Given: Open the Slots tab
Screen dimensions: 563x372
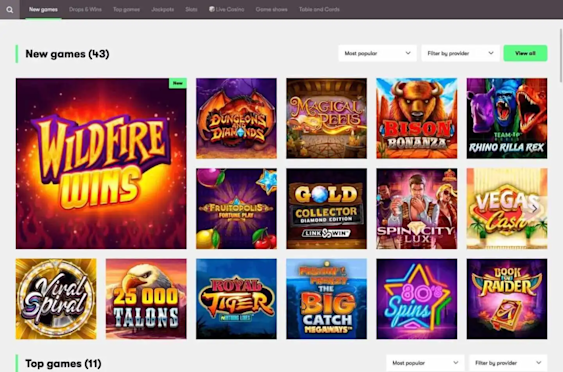Looking at the screenshot, I should 191,9.
